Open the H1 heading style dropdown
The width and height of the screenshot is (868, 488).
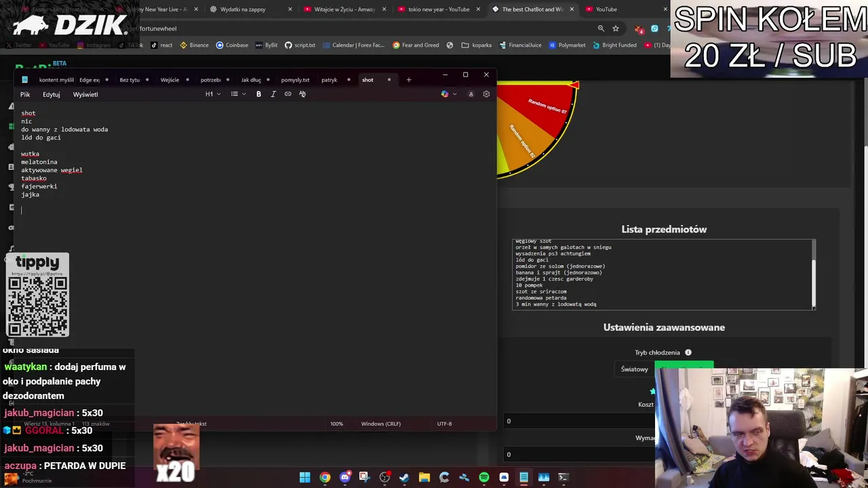[213, 94]
